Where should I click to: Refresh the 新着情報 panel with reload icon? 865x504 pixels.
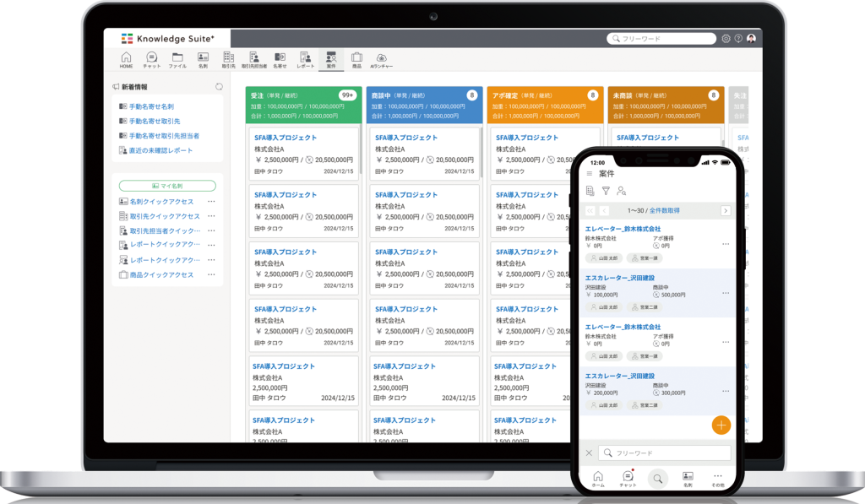click(219, 87)
